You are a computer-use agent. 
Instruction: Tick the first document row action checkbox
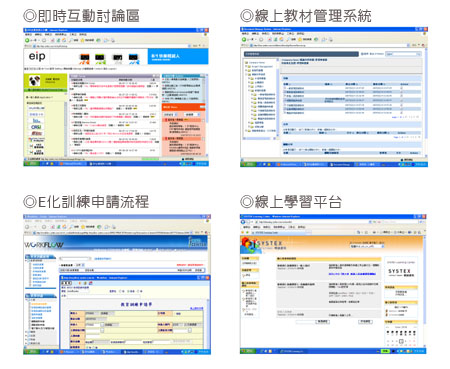[x=401, y=88]
